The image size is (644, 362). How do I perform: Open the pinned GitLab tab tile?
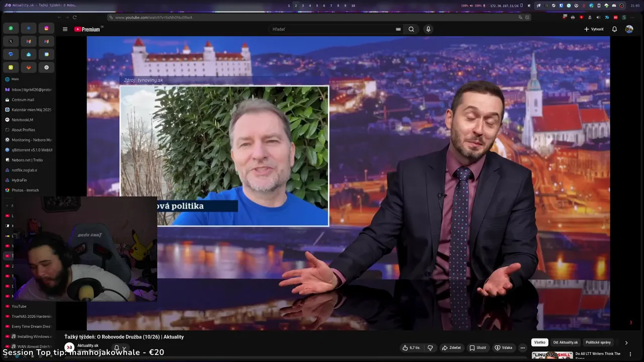[x=28, y=67]
